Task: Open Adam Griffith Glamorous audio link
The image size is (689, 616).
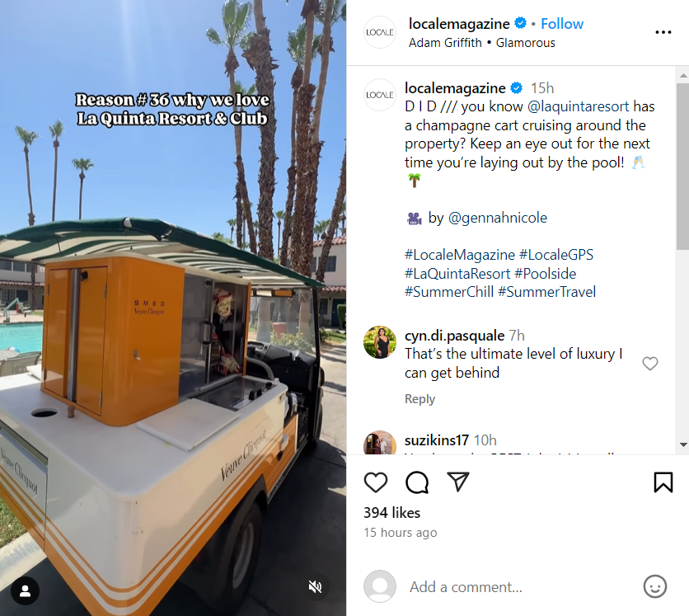Action: coord(481,43)
